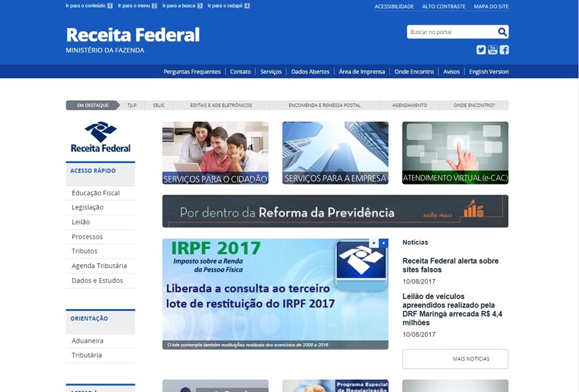The image size is (579, 392).
Task: Open the Facebook social icon
Action: tap(504, 49)
